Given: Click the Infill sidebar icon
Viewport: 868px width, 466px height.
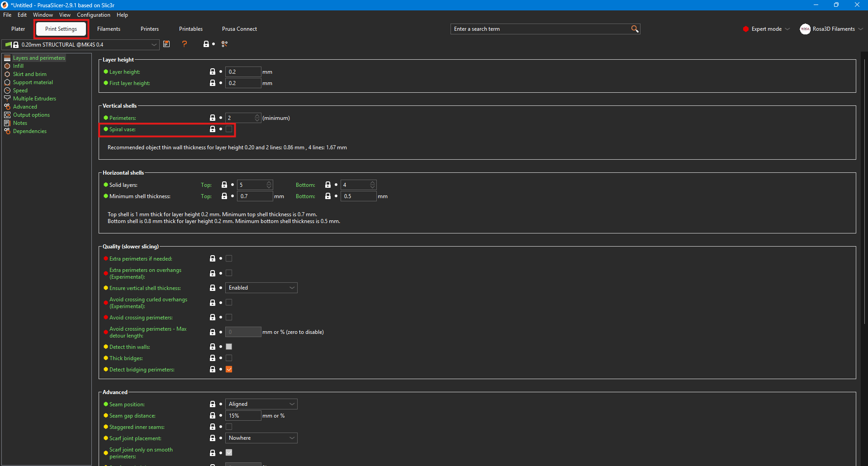Looking at the screenshot, I should click(x=7, y=66).
